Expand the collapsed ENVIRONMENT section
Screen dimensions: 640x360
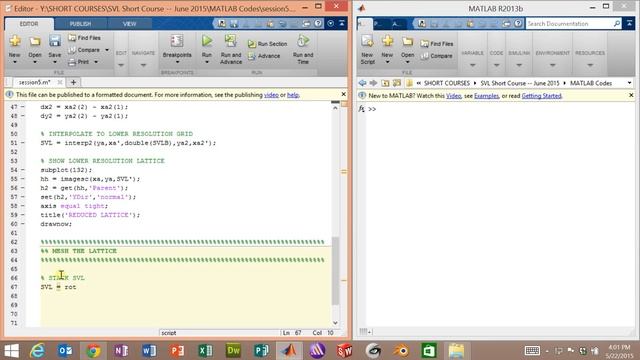click(x=552, y=65)
